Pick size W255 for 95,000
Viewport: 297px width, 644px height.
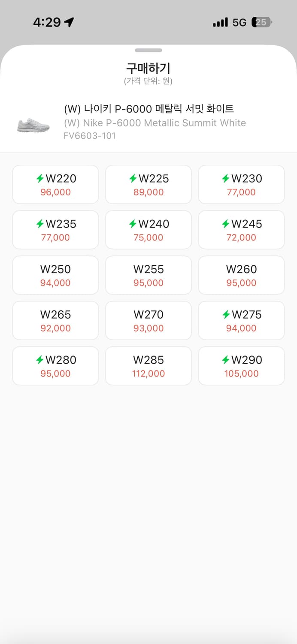[x=148, y=275]
